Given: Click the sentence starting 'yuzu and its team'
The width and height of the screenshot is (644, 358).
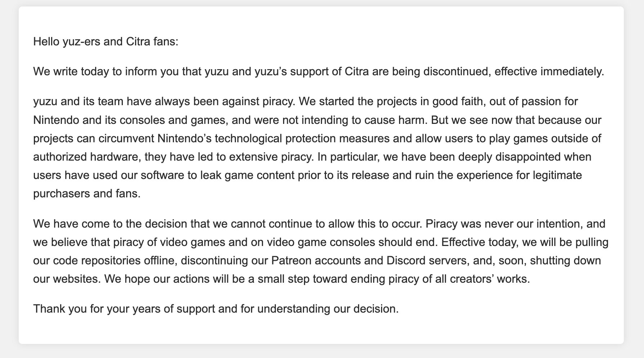Looking at the screenshot, I should tap(164, 101).
